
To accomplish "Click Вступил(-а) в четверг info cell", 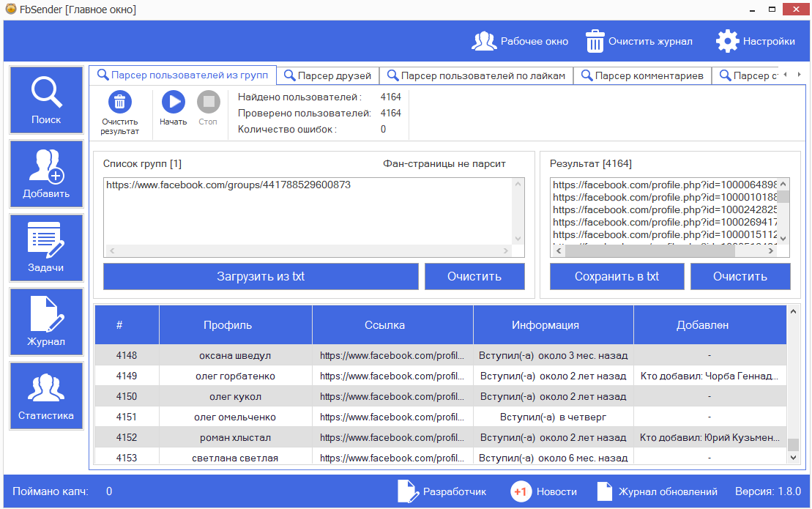I will click(553, 417).
